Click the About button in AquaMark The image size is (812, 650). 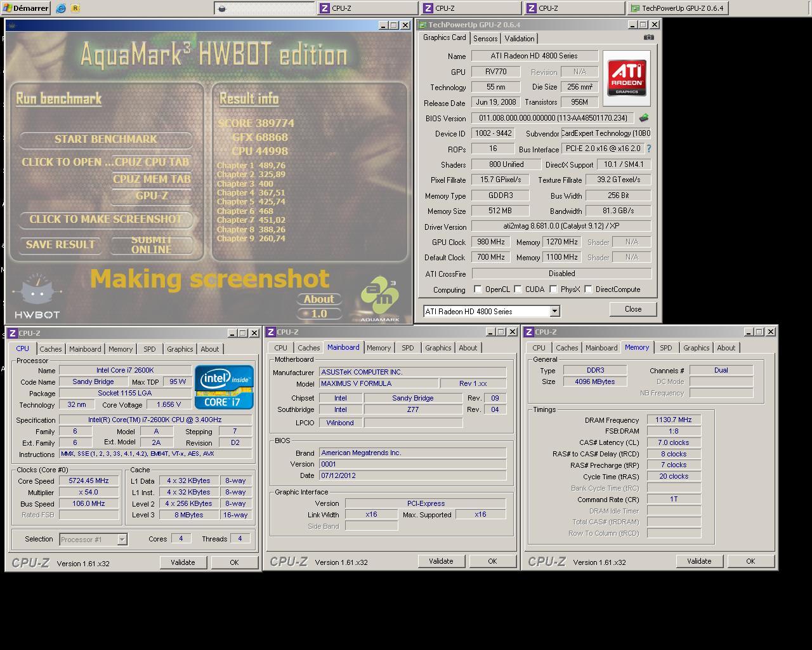click(318, 299)
